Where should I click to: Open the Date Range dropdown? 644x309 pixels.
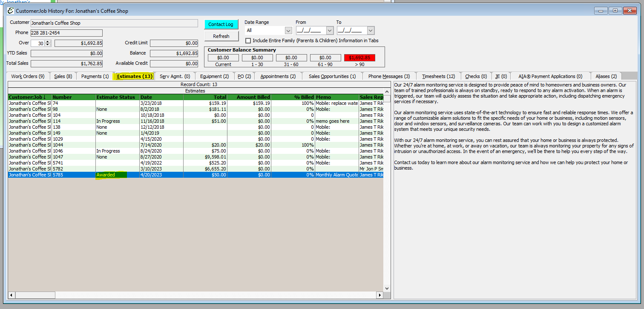click(288, 31)
